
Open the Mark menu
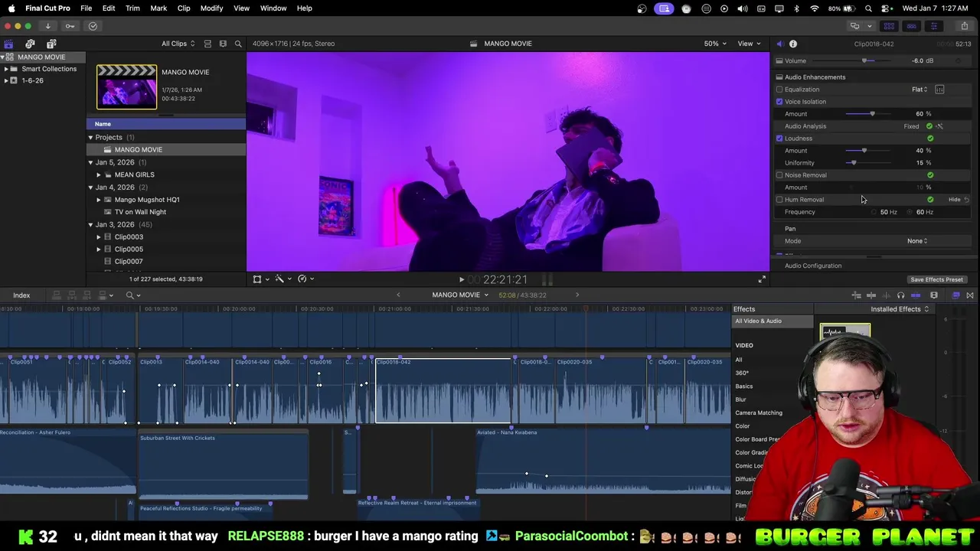[158, 8]
